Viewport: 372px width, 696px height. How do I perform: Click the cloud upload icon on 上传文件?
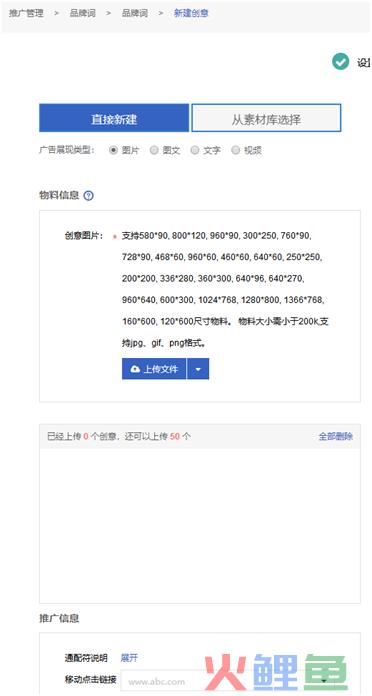click(135, 369)
